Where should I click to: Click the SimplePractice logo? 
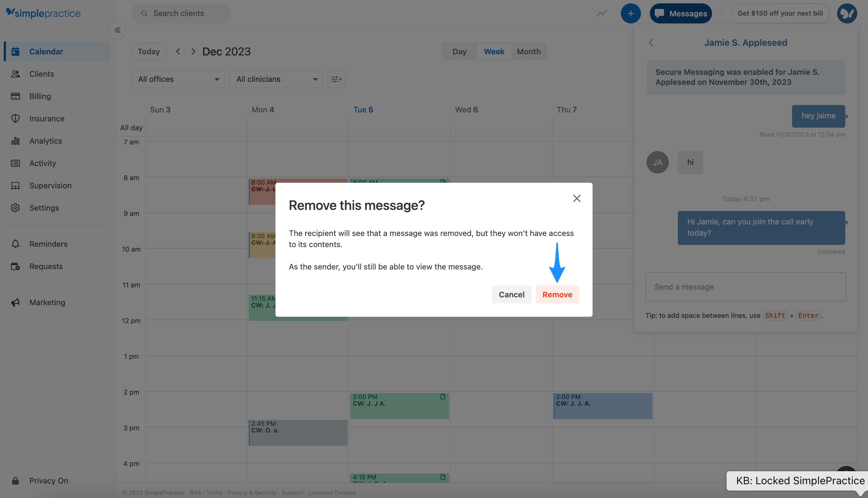pos(43,13)
